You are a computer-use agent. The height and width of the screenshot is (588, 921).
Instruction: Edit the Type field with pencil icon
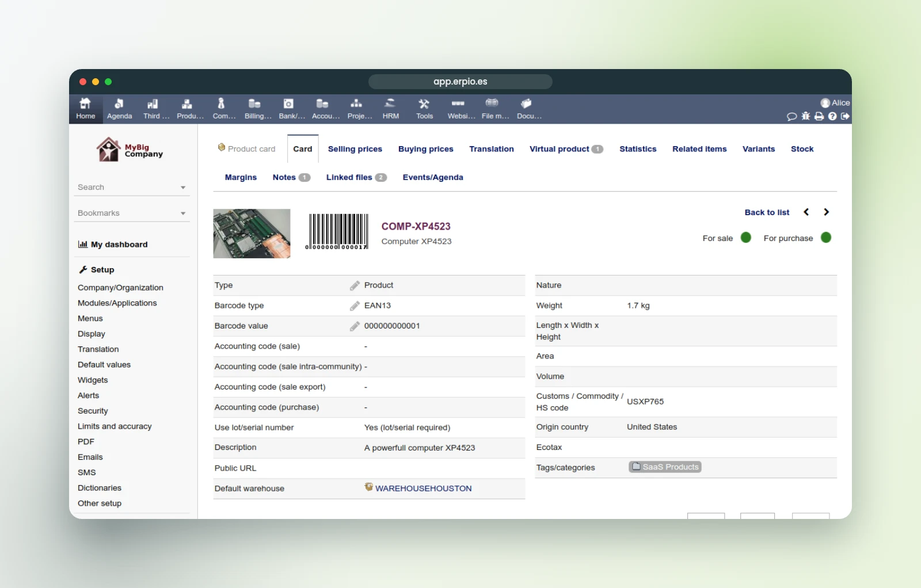click(355, 285)
